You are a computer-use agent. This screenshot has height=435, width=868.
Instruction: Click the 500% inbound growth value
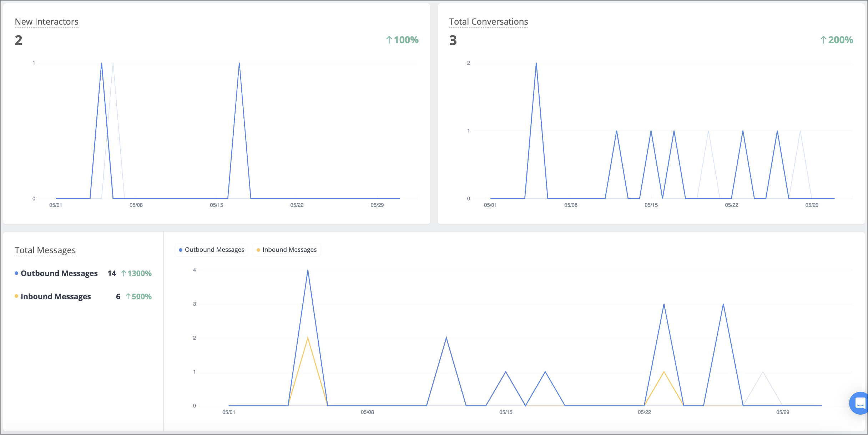(x=138, y=296)
